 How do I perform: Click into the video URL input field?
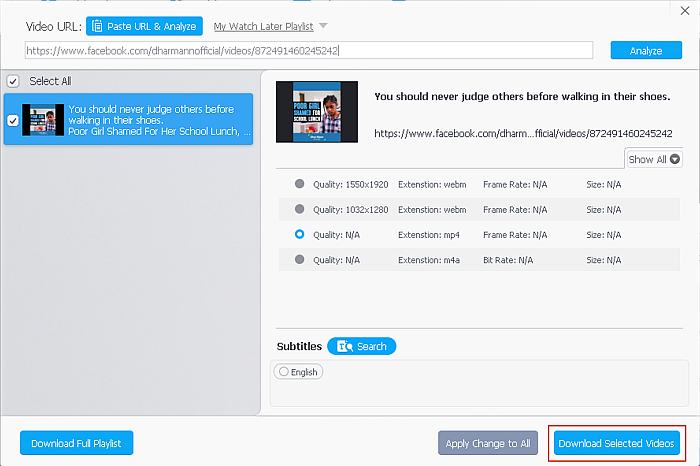309,50
